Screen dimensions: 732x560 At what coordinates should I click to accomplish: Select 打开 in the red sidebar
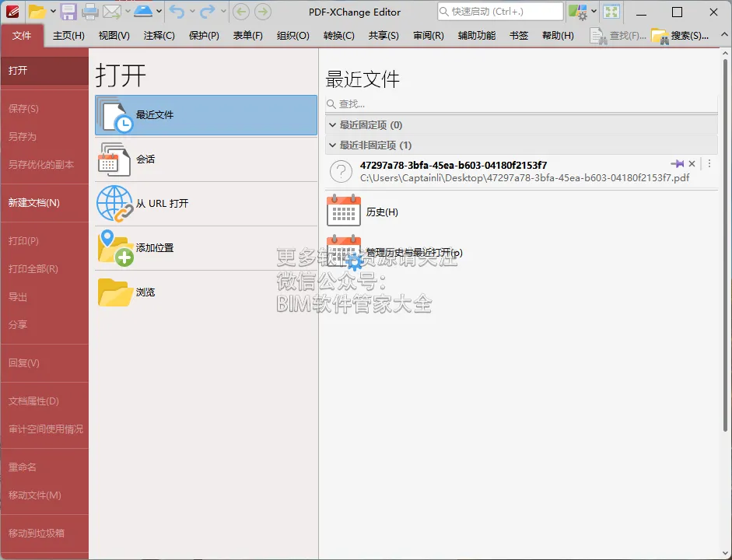point(44,71)
